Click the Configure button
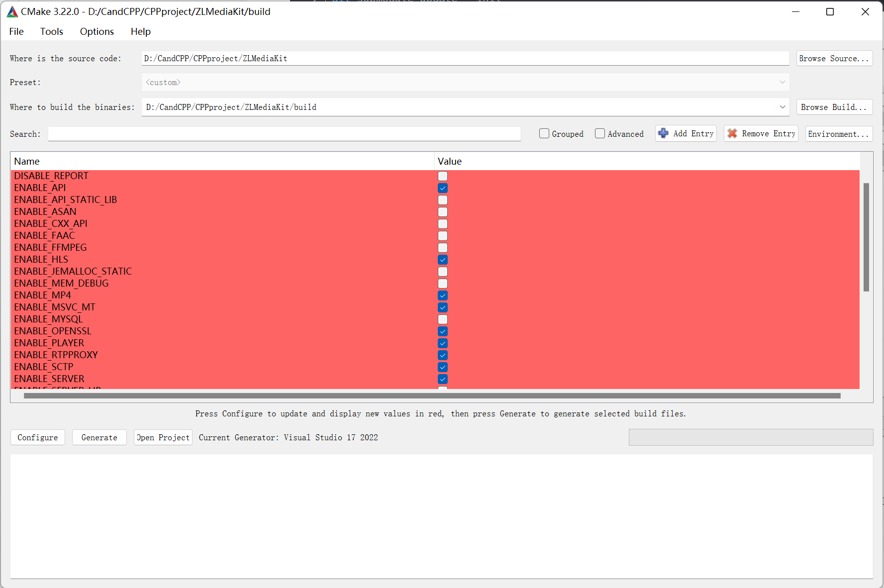This screenshot has width=884, height=588. click(38, 437)
